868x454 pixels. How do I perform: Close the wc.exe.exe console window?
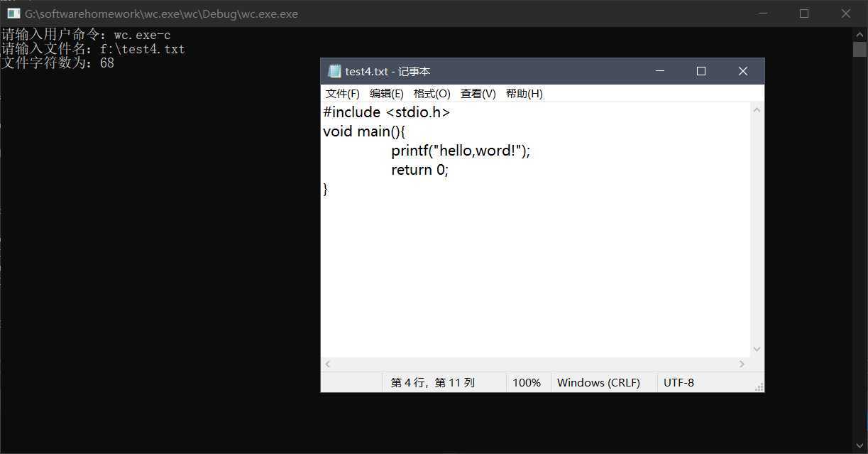(x=846, y=13)
